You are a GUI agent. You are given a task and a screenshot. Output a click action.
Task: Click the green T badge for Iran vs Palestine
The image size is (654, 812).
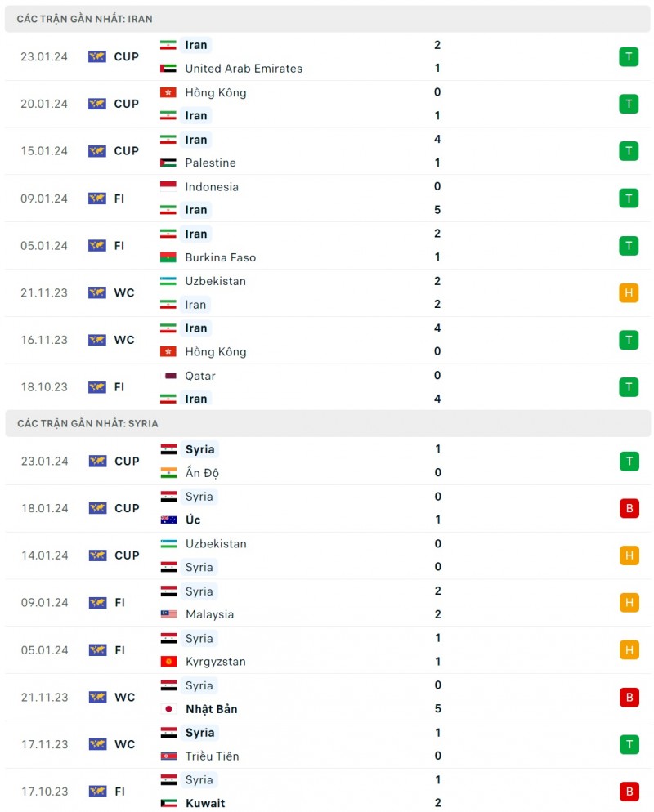point(629,151)
